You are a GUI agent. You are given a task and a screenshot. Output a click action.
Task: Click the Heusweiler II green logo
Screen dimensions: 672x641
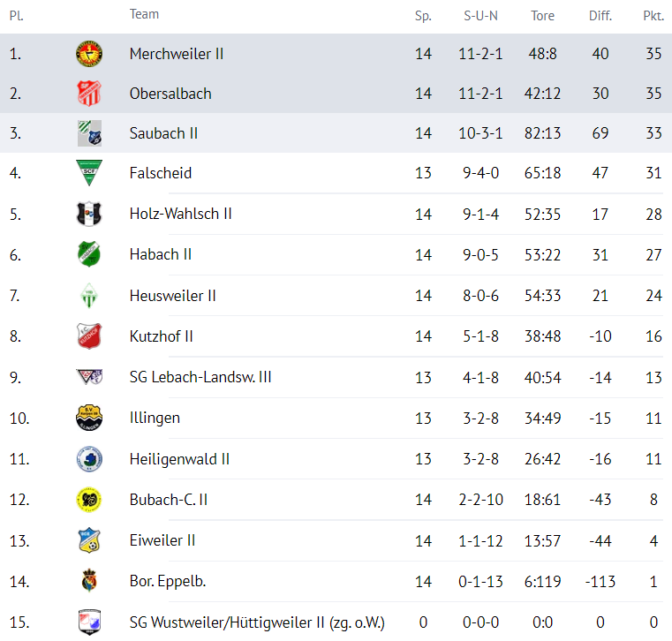pos(89,296)
